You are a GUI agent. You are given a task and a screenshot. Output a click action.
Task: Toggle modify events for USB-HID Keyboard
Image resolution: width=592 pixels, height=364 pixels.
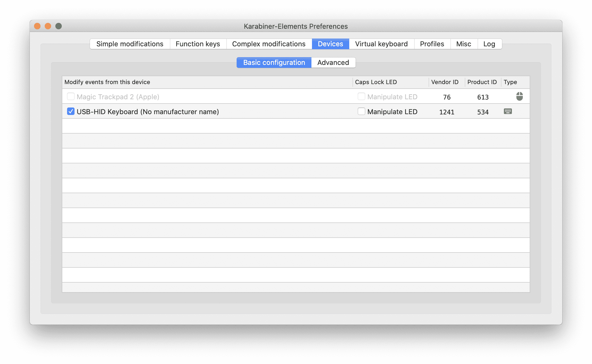(x=70, y=111)
